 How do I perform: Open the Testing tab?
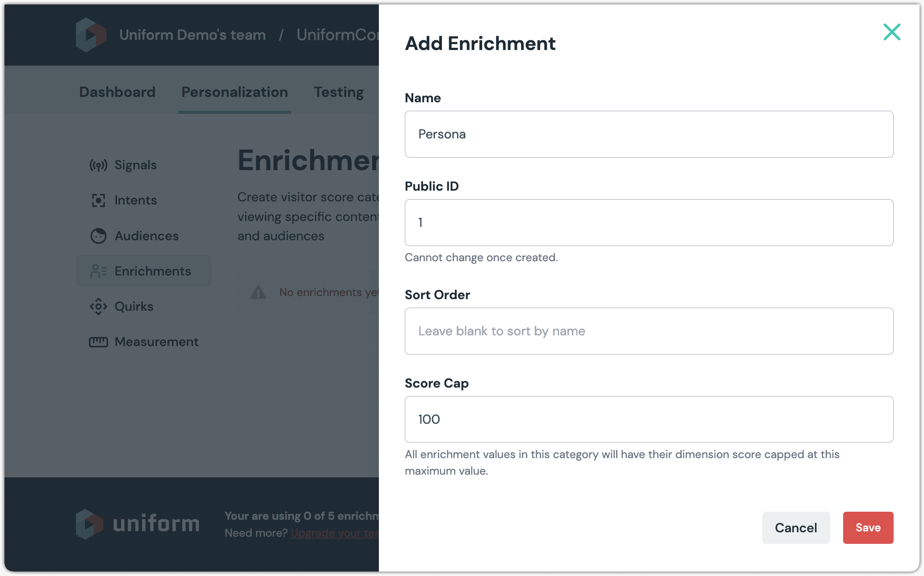tap(338, 92)
